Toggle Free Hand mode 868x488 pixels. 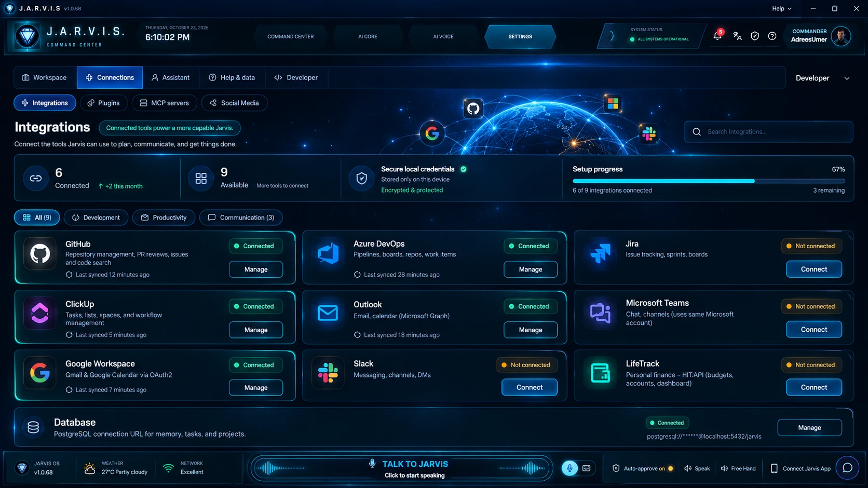pos(738,468)
